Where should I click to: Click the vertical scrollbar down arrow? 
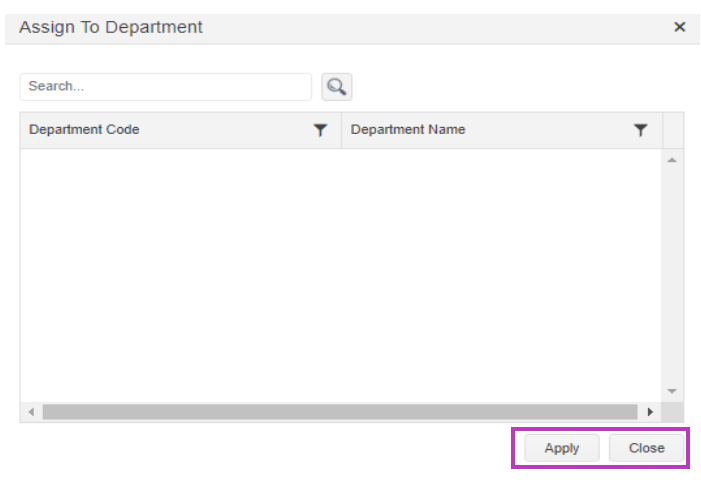[672, 391]
